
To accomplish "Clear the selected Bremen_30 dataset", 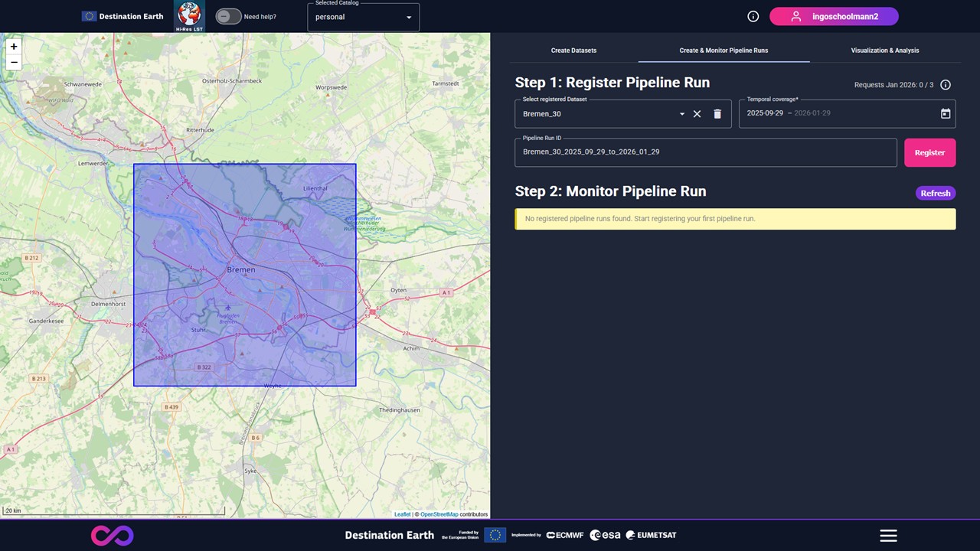I will 697,114.
